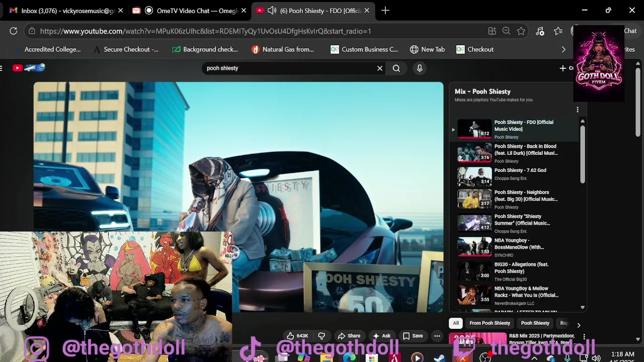This screenshot has height=362, width=644.
Task: Click the YouTube logo to go home
Action: click(x=28, y=68)
